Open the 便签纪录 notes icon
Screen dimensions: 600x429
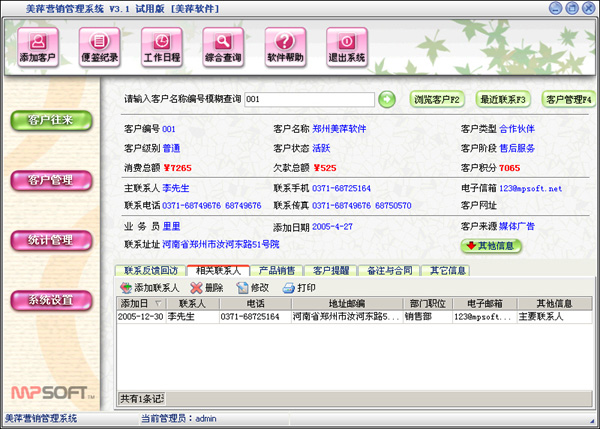click(x=100, y=47)
